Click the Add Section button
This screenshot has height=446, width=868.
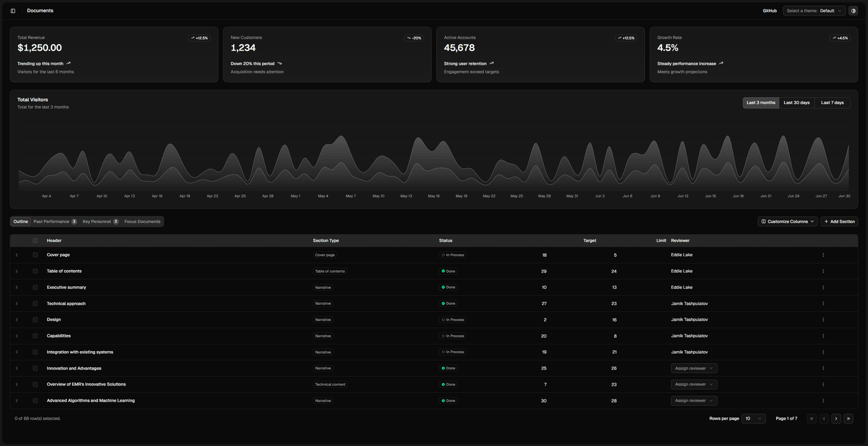click(x=839, y=221)
